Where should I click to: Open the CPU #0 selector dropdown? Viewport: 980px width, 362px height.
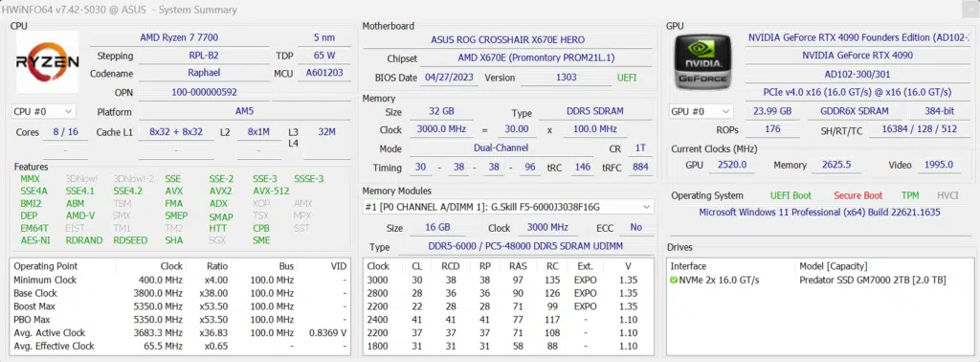pyautogui.click(x=44, y=112)
